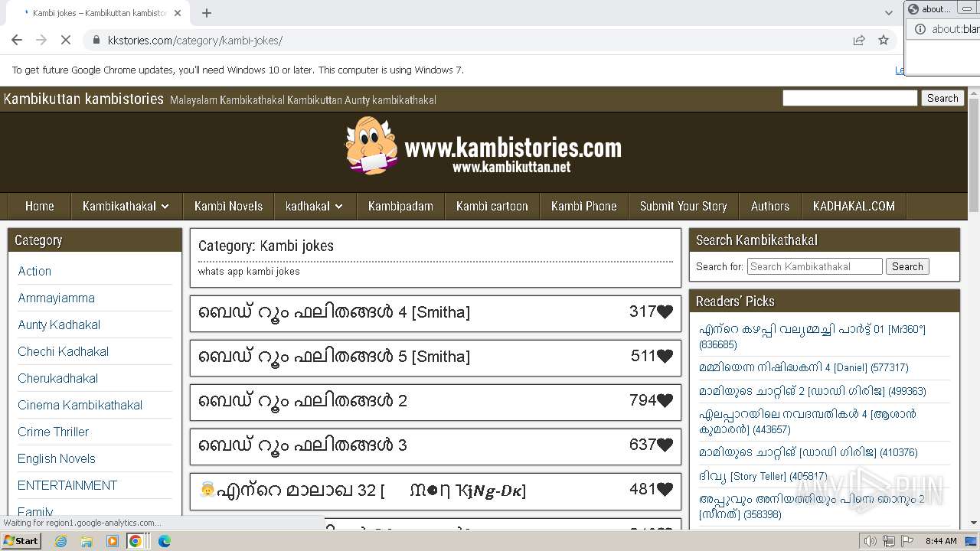Open the Kambi Phone menu item
The image size is (980, 551).
click(583, 206)
